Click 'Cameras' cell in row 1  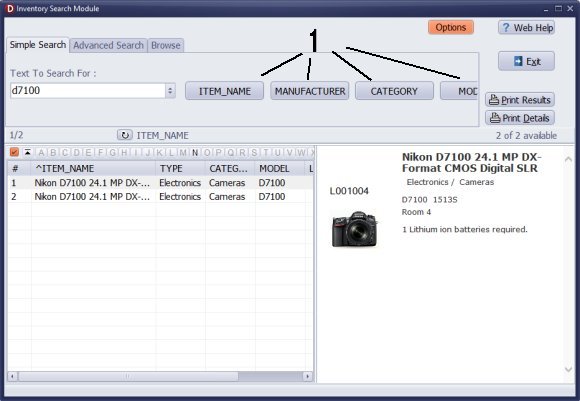(x=227, y=183)
